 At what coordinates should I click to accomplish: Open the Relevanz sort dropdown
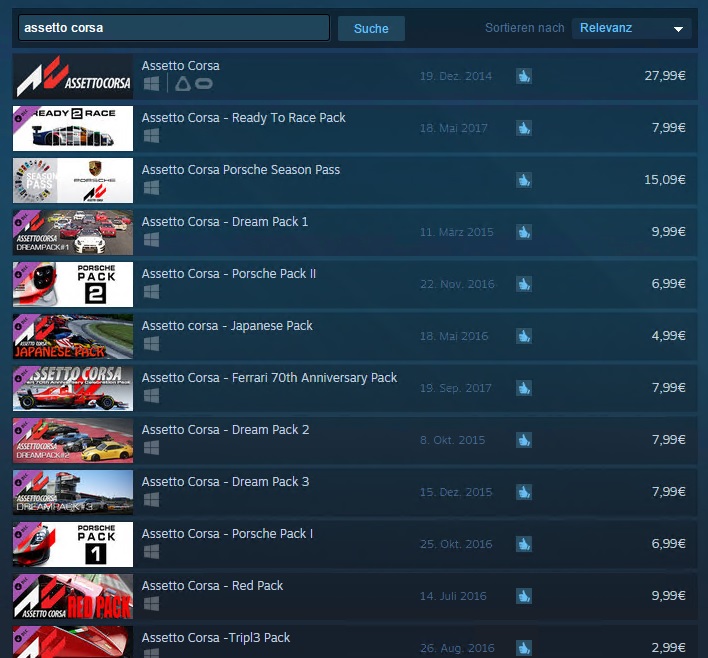pos(631,28)
